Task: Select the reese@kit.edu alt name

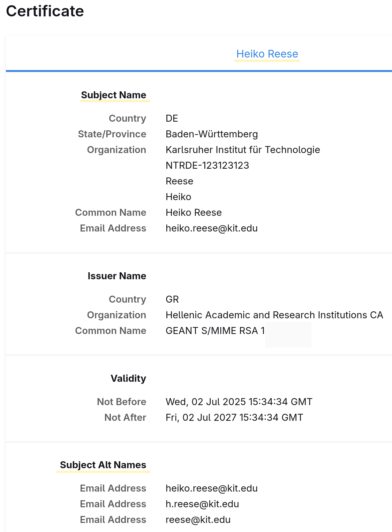Action: pyautogui.click(x=198, y=520)
